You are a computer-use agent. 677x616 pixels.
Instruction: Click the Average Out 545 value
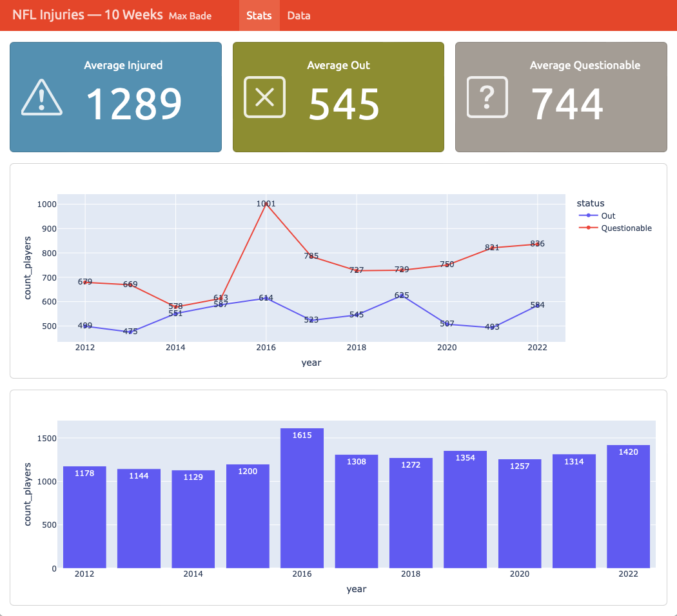point(344,104)
